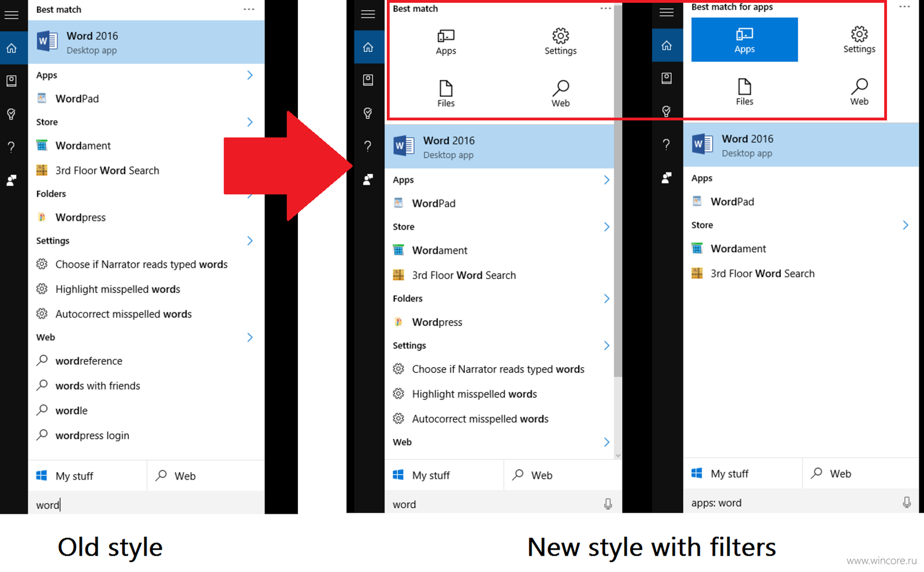Click Home icon in old style panel
The width and height of the screenshot is (924, 572).
[12, 48]
